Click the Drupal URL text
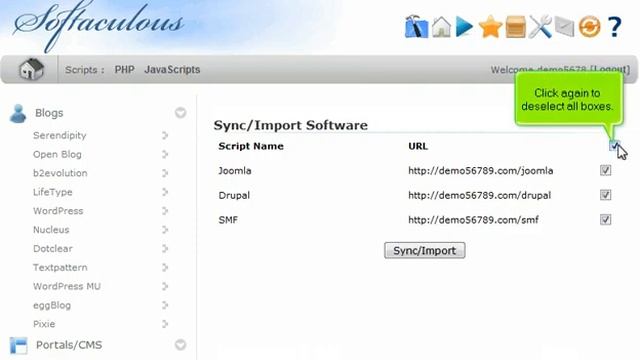This screenshot has height=360, width=640. [479, 196]
